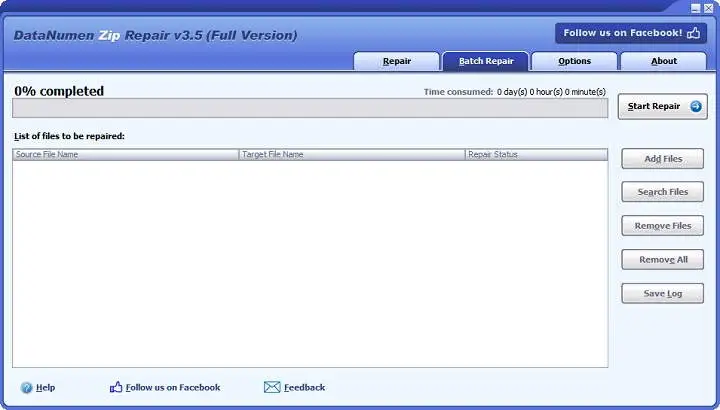Viewport: 720px width, 410px height.
Task: Click the thumbs-up icon beside bottom Facebook link
Action: (116, 387)
